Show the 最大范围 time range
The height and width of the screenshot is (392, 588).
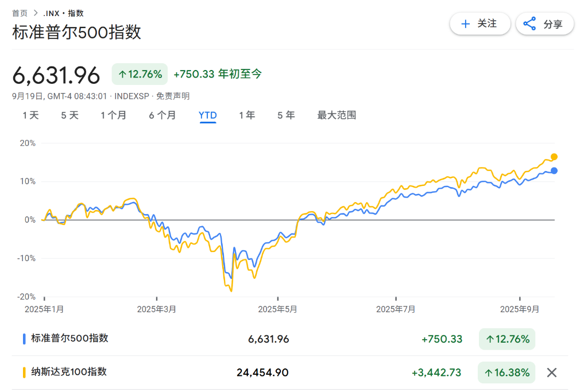pos(336,115)
